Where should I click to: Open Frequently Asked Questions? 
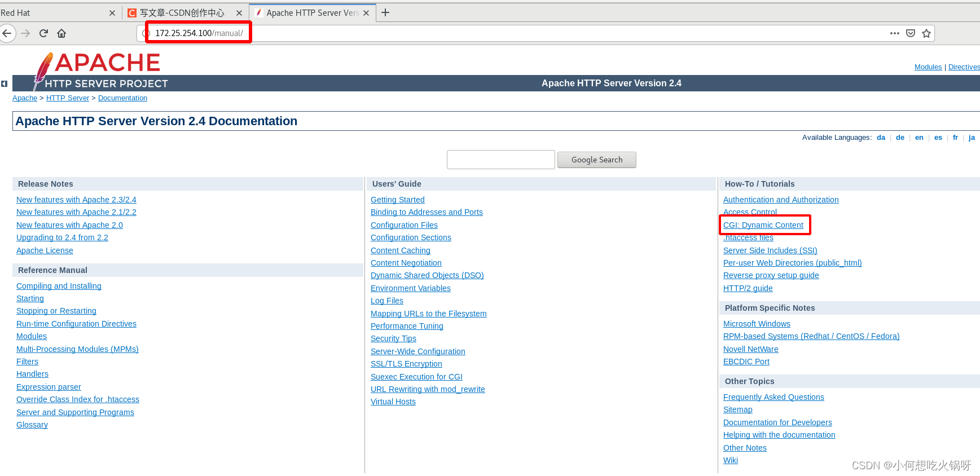coord(774,397)
